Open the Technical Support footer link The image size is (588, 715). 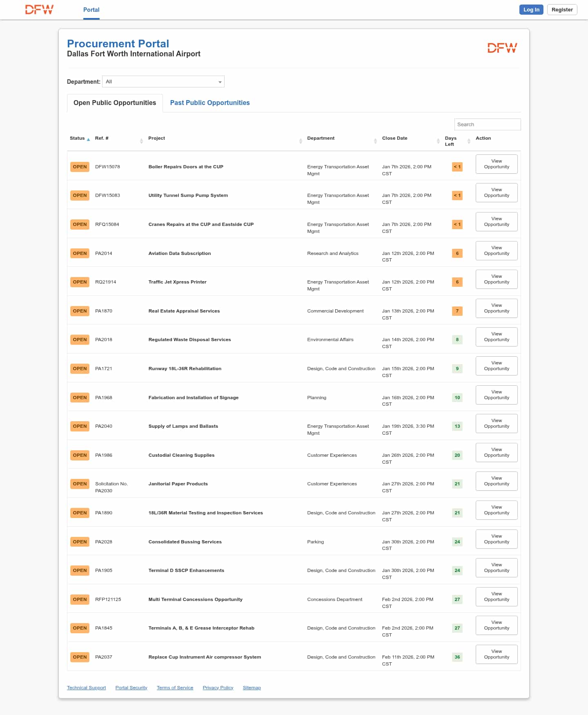[x=86, y=688]
